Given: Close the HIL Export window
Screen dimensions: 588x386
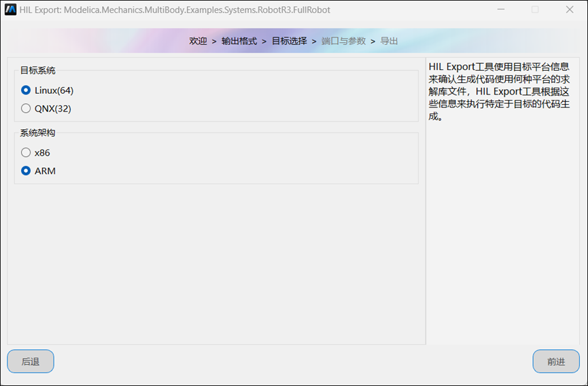Looking at the screenshot, I should (x=570, y=10).
